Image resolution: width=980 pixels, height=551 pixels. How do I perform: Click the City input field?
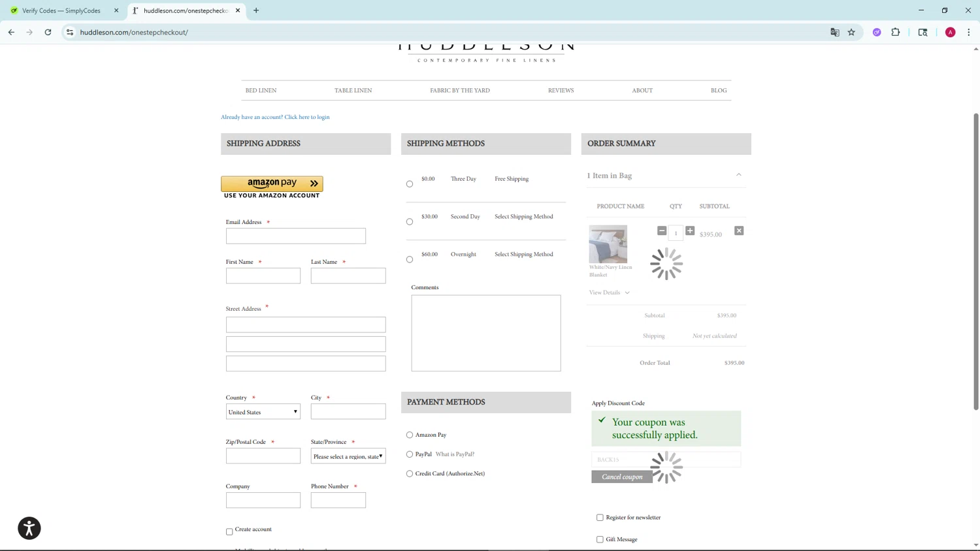pos(348,411)
